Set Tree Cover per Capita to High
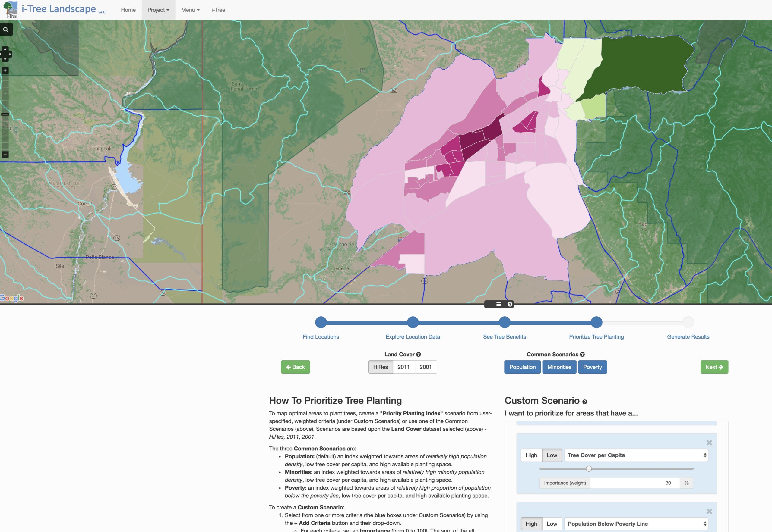The width and height of the screenshot is (772, 532). [531, 455]
